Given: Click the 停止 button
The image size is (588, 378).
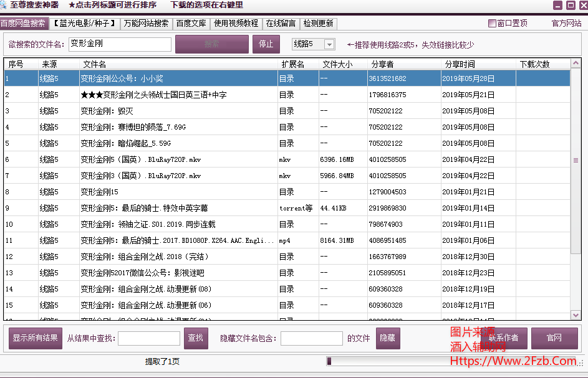Looking at the screenshot, I should pyautogui.click(x=266, y=44).
